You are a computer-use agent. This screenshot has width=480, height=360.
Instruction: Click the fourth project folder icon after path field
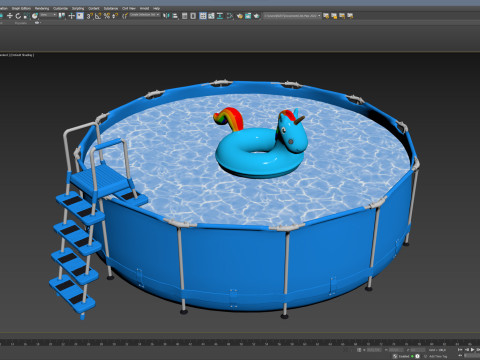pos(350,16)
